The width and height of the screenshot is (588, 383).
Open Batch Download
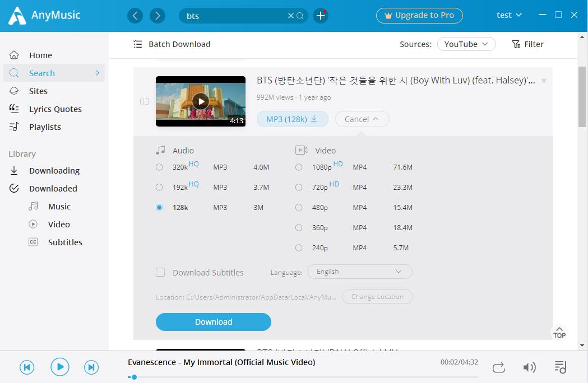[x=172, y=44]
